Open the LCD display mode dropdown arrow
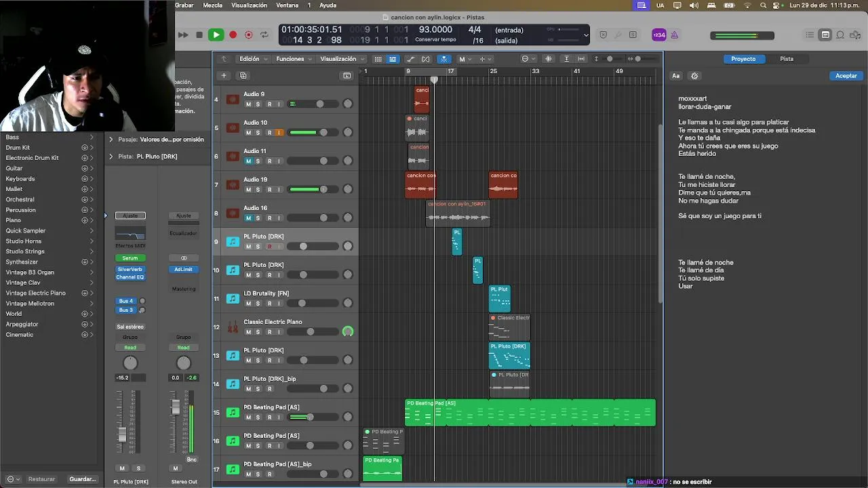This screenshot has width=868, height=488. tap(586, 35)
